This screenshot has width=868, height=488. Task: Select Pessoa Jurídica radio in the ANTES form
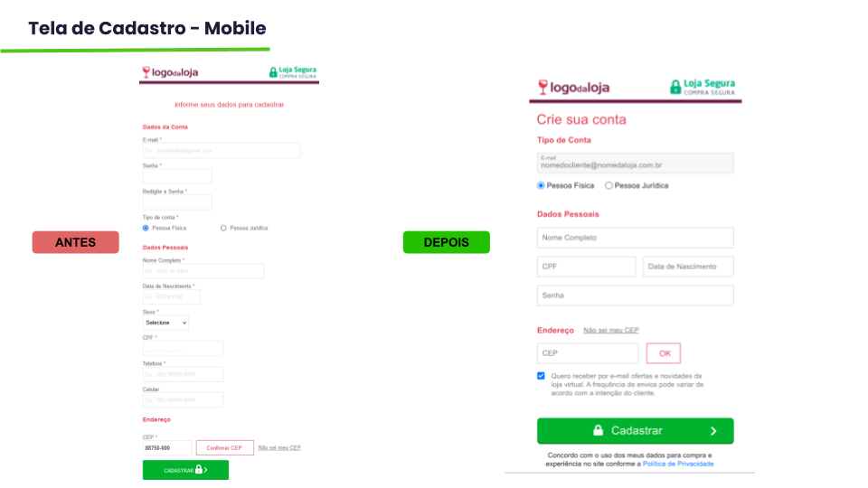tap(223, 228)
